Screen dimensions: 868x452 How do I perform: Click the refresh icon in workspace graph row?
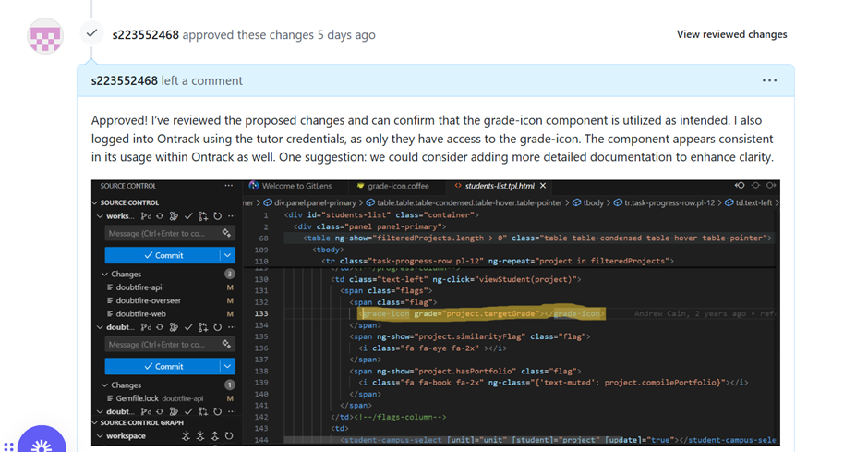tap(230, 435)
